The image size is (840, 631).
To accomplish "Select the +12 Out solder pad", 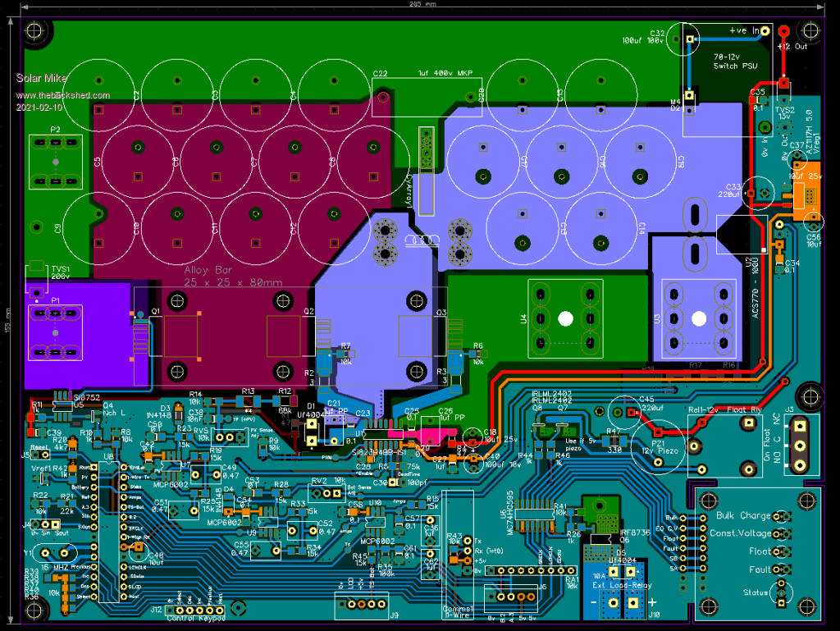I will click(783, 32).
